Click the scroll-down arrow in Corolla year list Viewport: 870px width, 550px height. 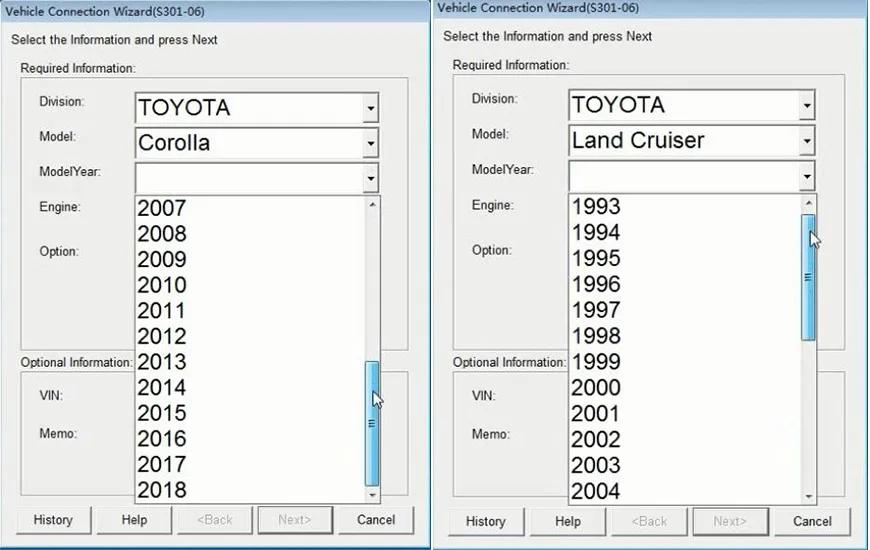click(x=372, y=495)
